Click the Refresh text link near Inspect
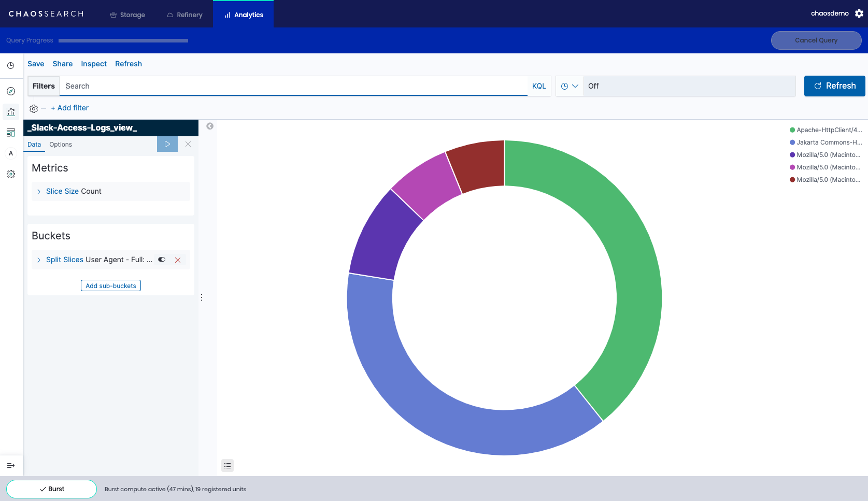 pos(129,64)
